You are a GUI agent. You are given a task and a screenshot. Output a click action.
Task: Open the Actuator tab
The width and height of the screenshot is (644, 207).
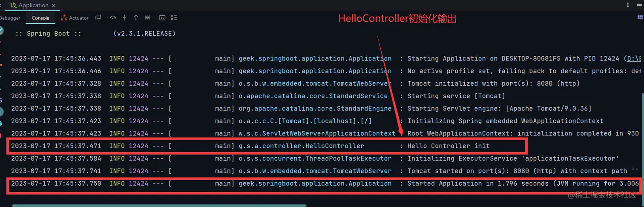coord(75,18)
